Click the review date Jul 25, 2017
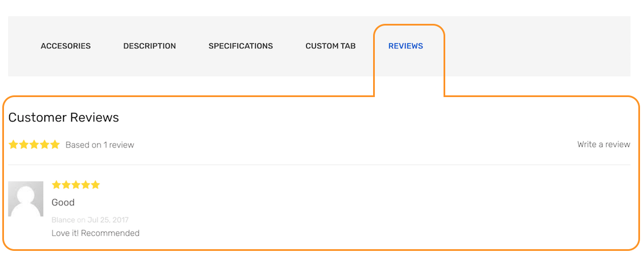 (108, 220)
